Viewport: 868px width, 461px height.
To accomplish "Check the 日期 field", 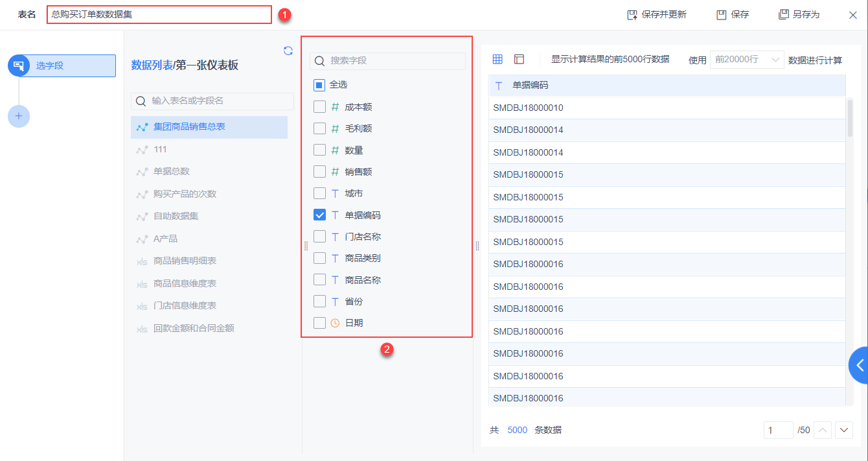I will click(x=319, y=323).
